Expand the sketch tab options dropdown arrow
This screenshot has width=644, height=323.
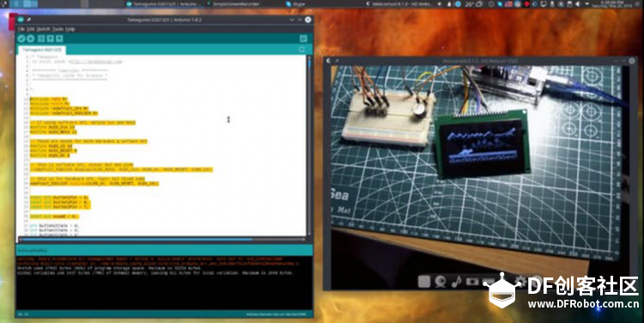click(x=302, y=50)
